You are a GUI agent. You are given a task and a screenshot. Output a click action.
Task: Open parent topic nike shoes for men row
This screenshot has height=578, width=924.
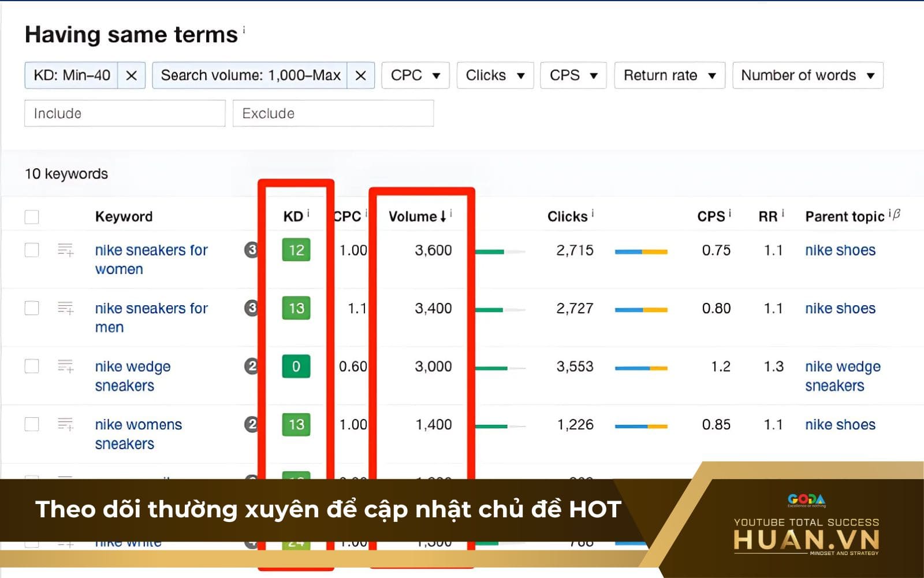click(840, 308)
